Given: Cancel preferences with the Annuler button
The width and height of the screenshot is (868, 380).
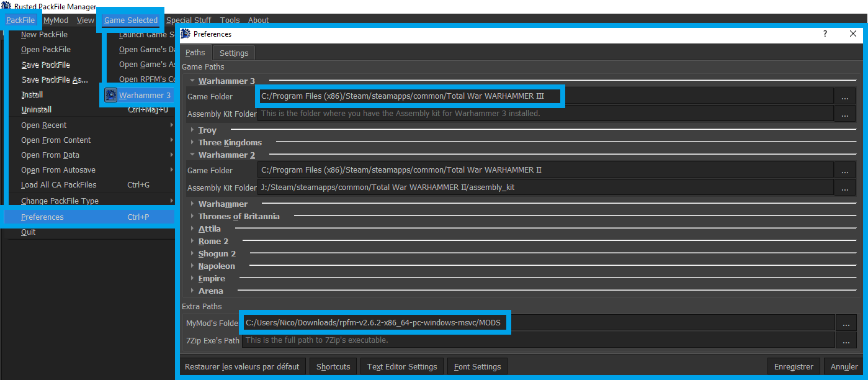Looking at the screenshot, I should 844,366.
